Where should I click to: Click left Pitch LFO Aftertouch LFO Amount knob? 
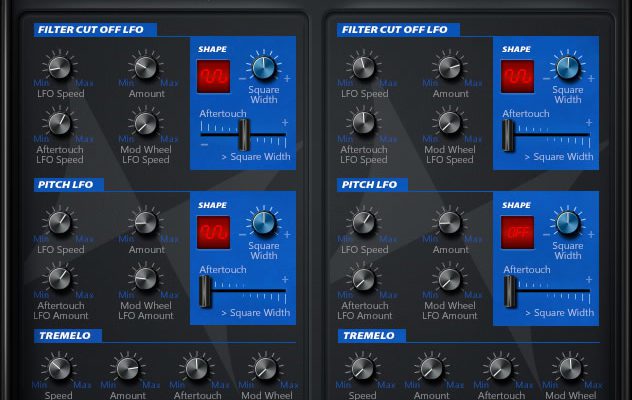pyautogui.click(x=60, y=280)
